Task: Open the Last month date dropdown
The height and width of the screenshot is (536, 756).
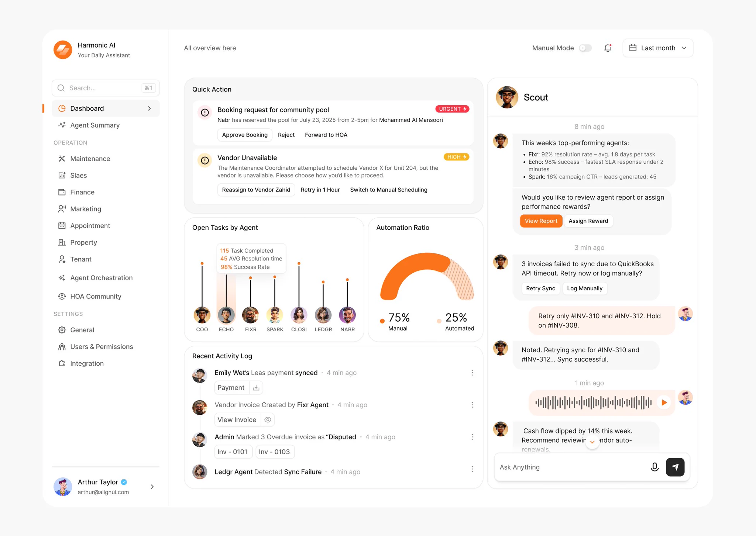Action: click(x=658, y=48)
